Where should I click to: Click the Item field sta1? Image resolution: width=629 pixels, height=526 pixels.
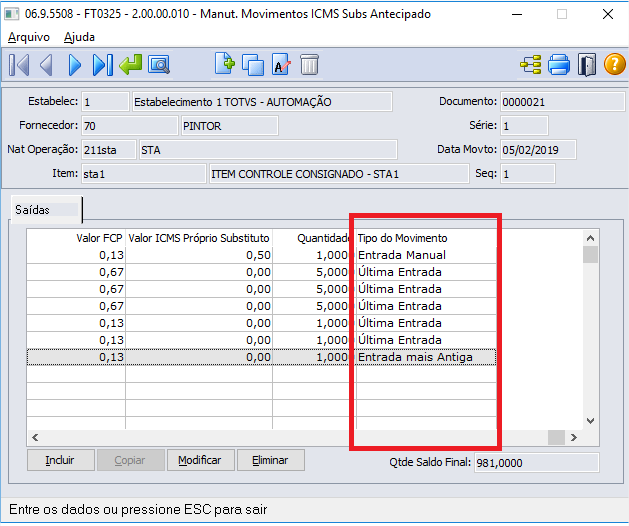point(144,174)
